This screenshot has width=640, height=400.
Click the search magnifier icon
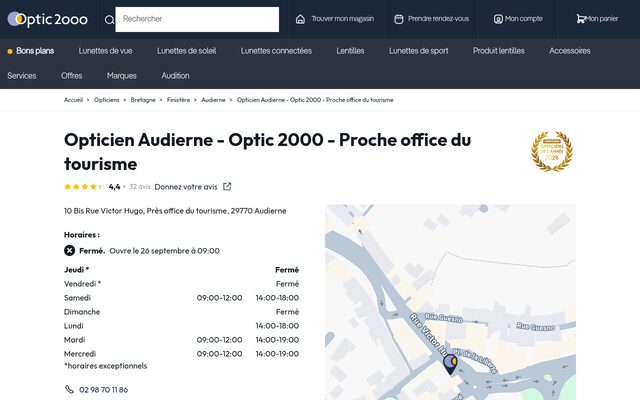point(109,20)
